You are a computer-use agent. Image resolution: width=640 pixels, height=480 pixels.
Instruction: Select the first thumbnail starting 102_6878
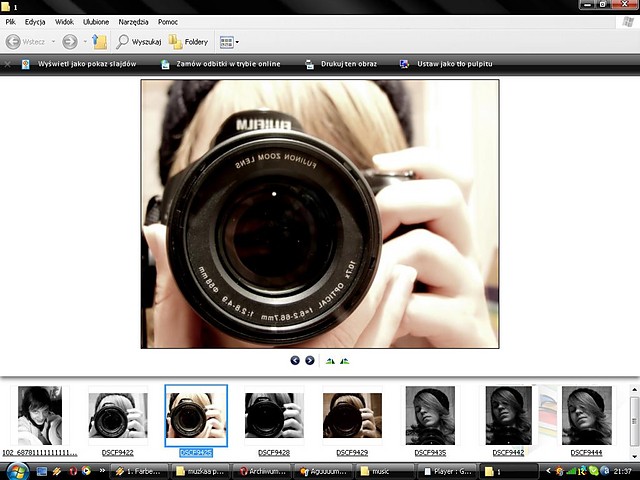(40, 416)
